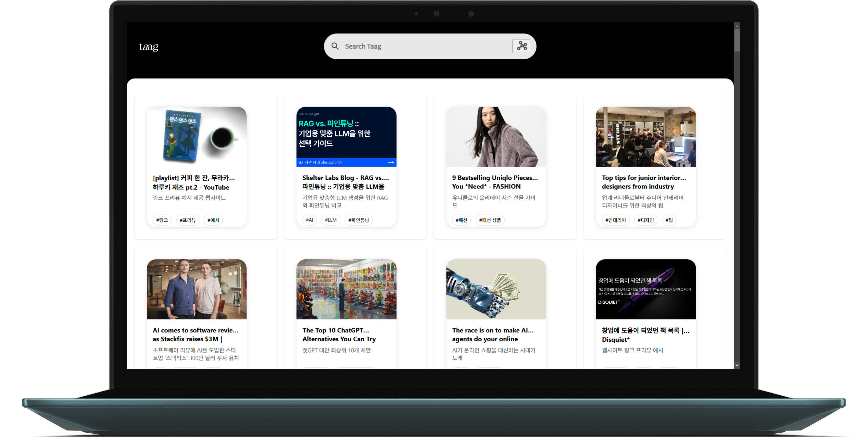Select the #링크 tag
The height and width of the screenshot is (437, 868).
pos(162,220)
